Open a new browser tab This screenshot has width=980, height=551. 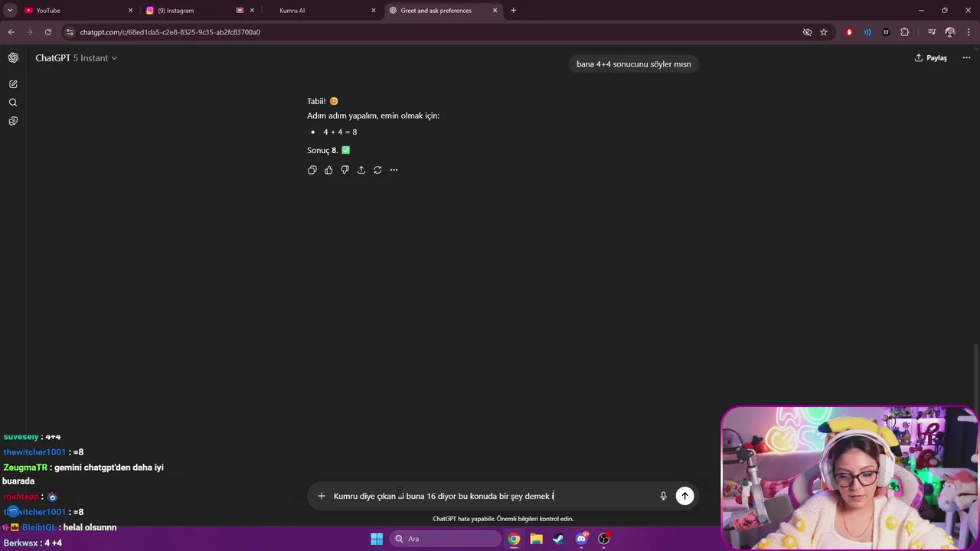(513, 11)
